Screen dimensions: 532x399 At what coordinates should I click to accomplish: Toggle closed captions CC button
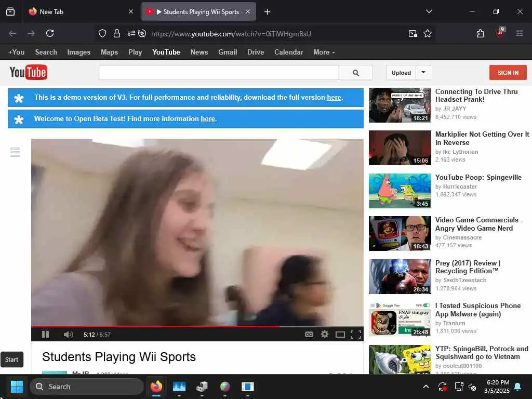pyautogui.click(x=309, y=335)
